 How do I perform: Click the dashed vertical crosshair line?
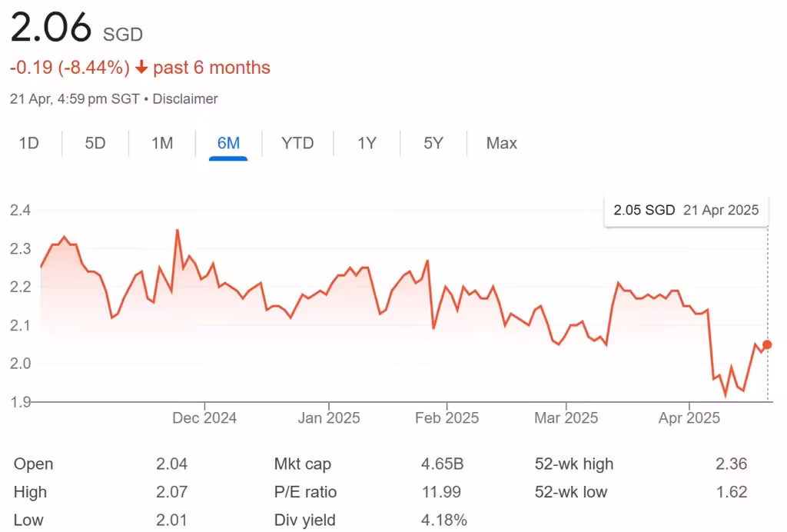click(766, 308)
